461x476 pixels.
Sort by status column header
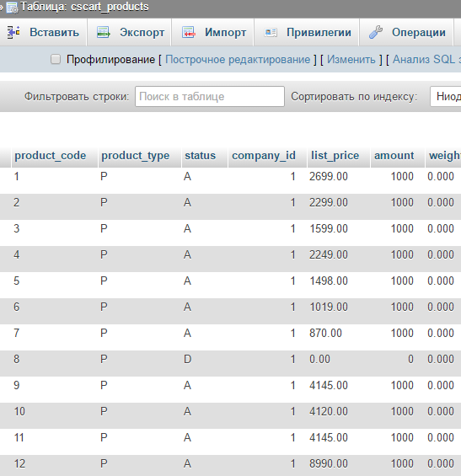click(x=200, y=156)
